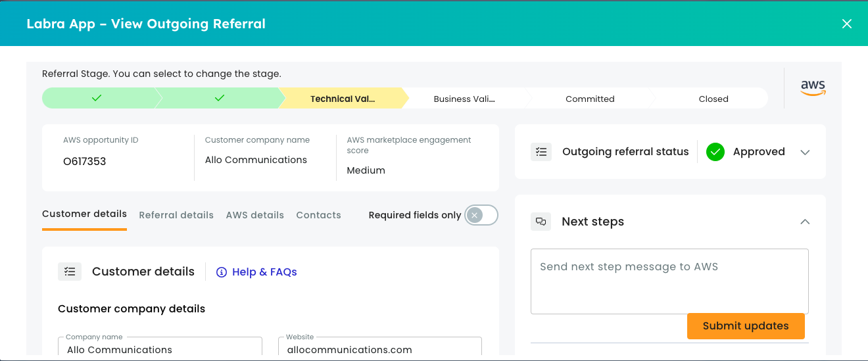Viewport: 868px width, 361px height.
Task: Click the Outgoing referral status checklist icon
Action: pyautogui.click(x=541, y=152)
